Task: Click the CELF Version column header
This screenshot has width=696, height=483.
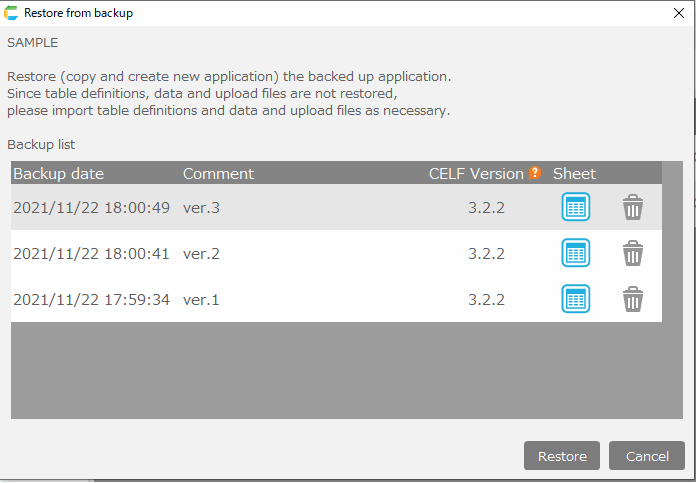Action: click(x=476, y=173)
